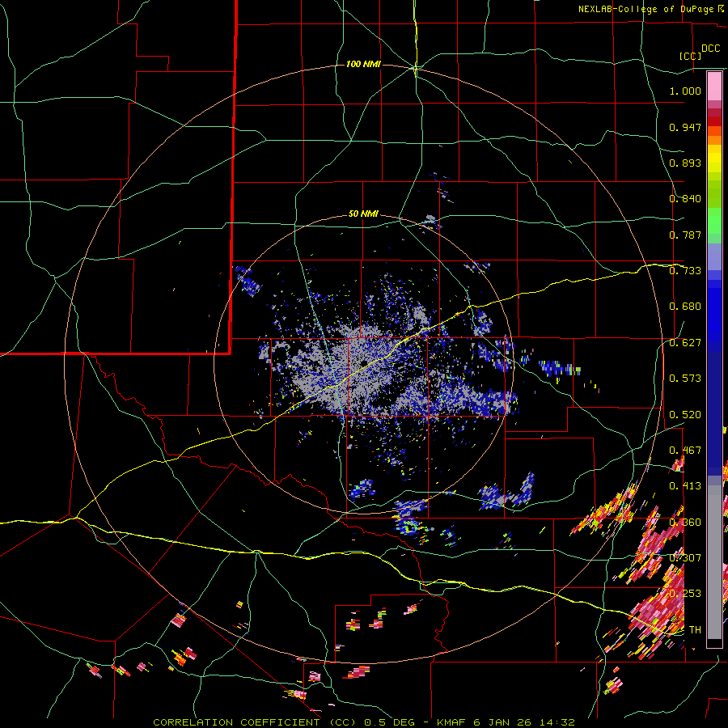The image size is (728, 728).
Task: Click the [CC] units label
Action: point(691,56)
